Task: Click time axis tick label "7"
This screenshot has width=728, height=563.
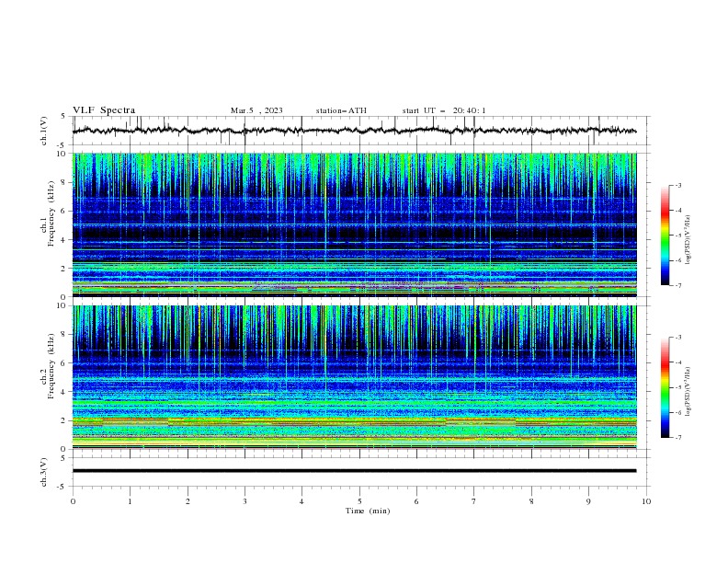Action: 474,501
